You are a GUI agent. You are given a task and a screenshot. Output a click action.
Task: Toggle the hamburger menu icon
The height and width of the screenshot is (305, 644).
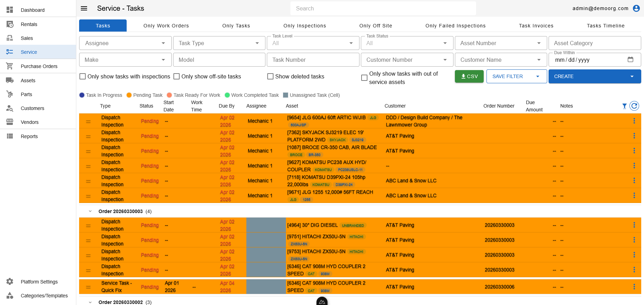84,8
